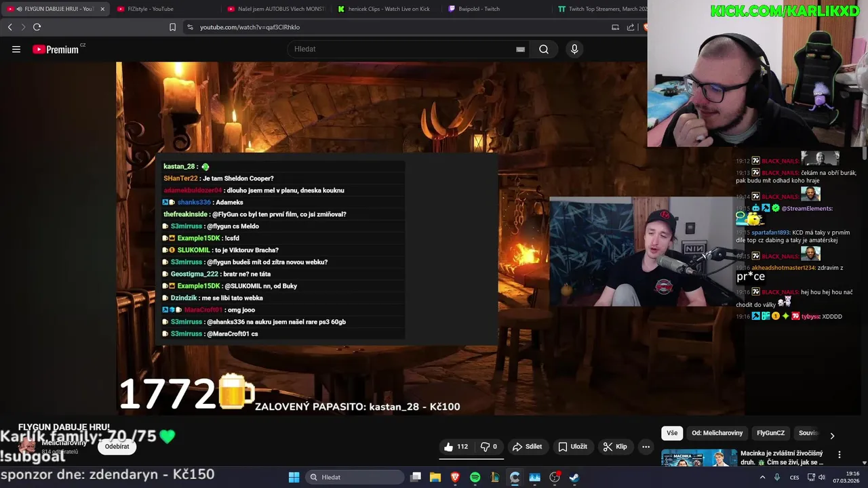Click the Windows taskbar Hledat search box
This screenshot has height=488, width=868.
click(354, 477)
